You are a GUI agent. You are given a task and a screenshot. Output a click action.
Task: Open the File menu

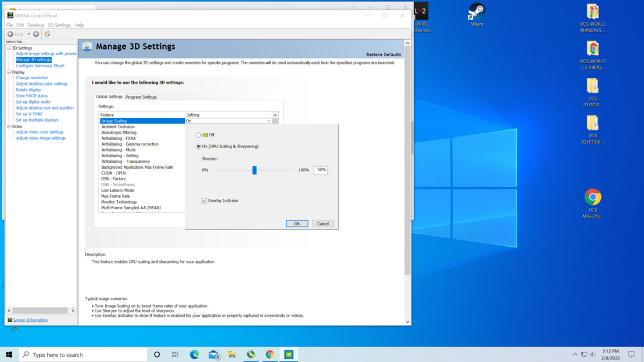[10, 25]
